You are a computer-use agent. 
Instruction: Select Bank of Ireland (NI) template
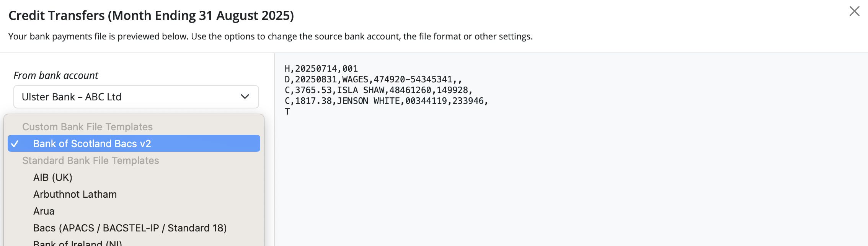click(78, 243)
